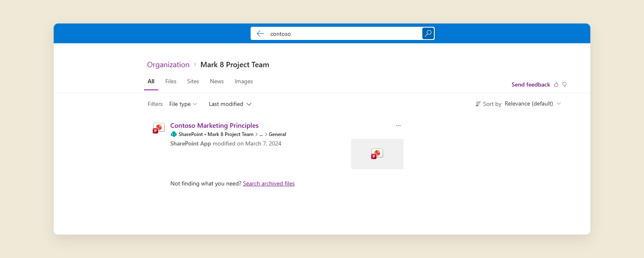Click the search field containing contoso
This screenshot has height=258, width=644.
343,34
